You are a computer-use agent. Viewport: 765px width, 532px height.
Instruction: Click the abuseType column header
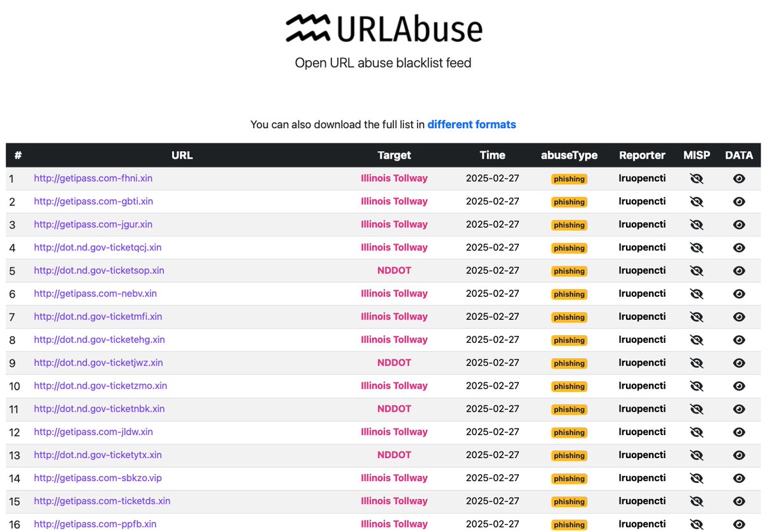point(569,155)
